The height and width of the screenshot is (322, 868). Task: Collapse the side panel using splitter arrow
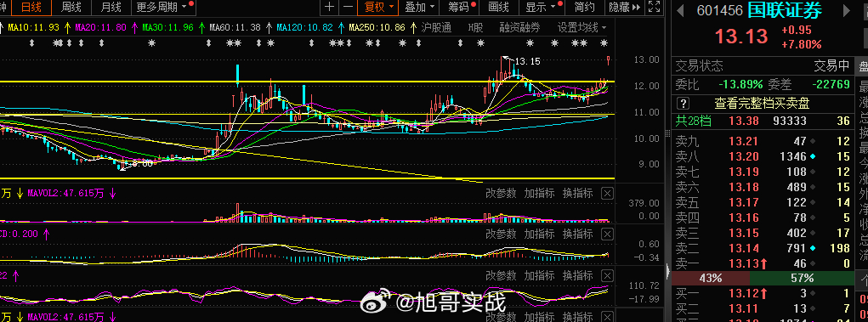point(667,272)
